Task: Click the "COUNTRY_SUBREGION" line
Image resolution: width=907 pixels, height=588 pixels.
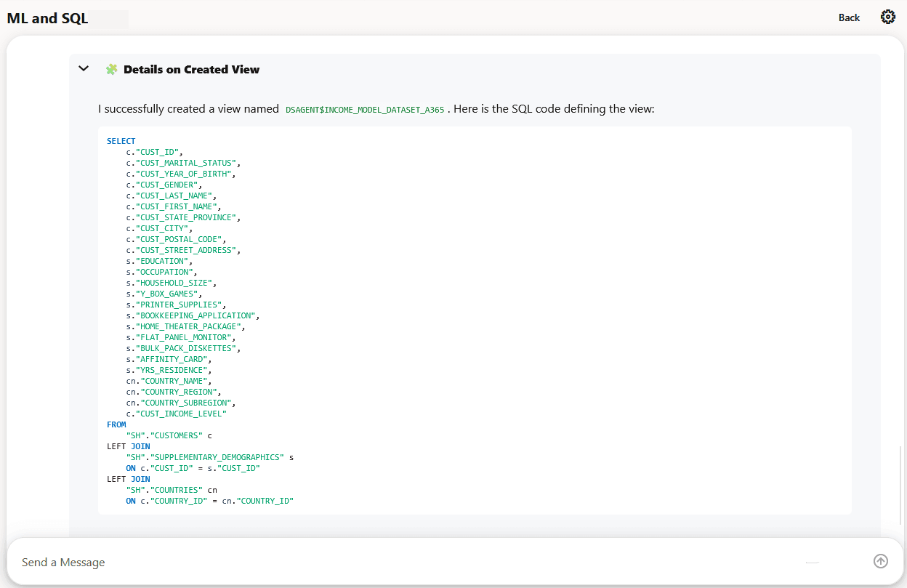Action: click(x=181, y=403)
